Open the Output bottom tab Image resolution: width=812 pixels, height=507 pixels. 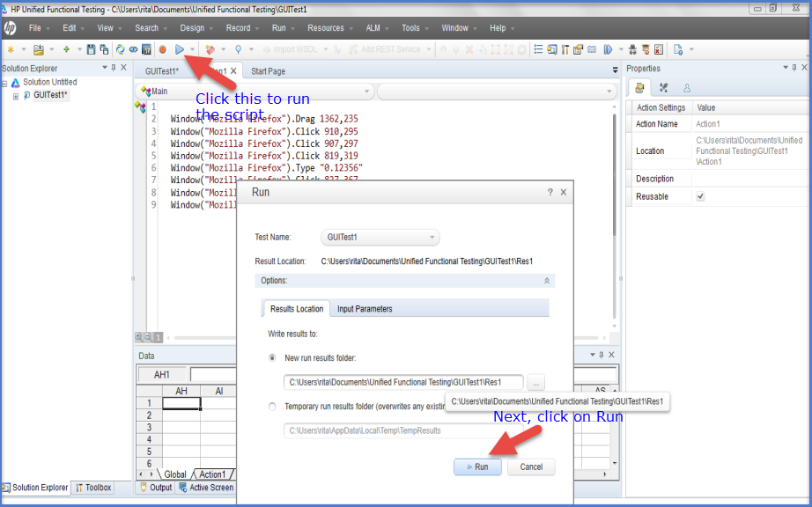point(156,488)
